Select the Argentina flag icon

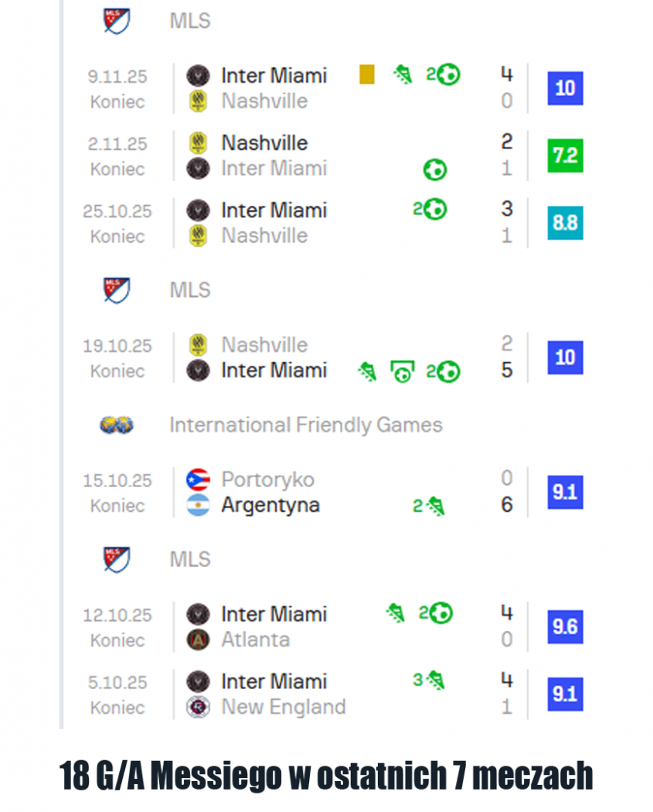click(x=199, y=505)
